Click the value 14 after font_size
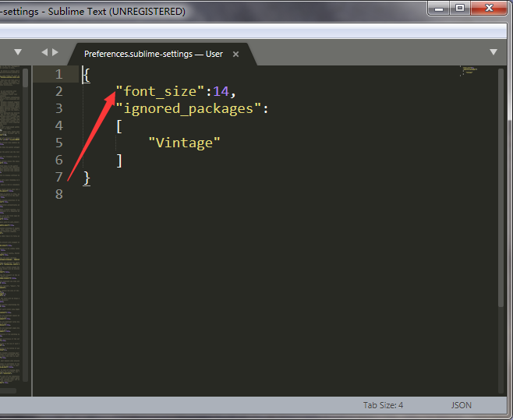This screenshot has height=420, width=513. [221, 91]
